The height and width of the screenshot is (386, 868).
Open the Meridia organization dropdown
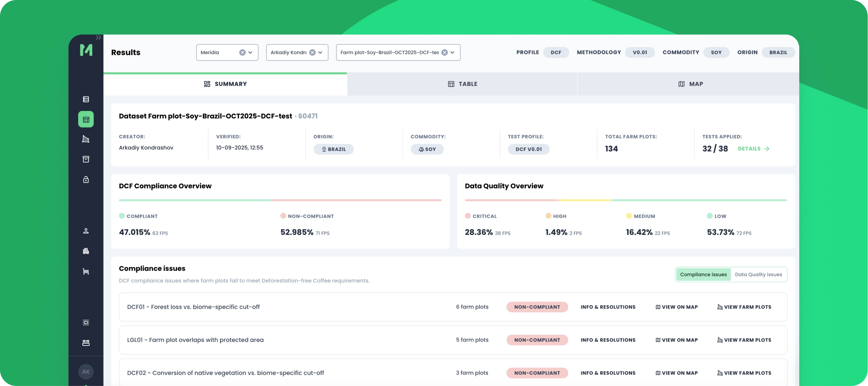coord(250,52)
